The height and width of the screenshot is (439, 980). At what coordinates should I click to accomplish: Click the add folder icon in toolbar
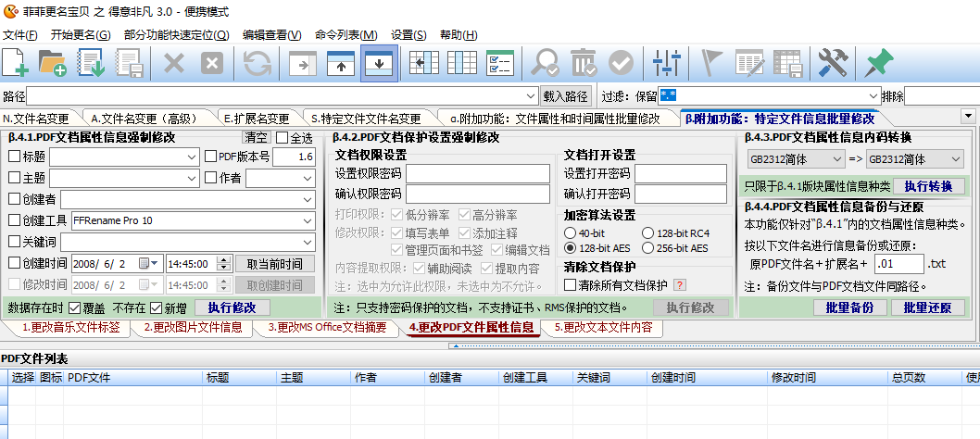53,63
